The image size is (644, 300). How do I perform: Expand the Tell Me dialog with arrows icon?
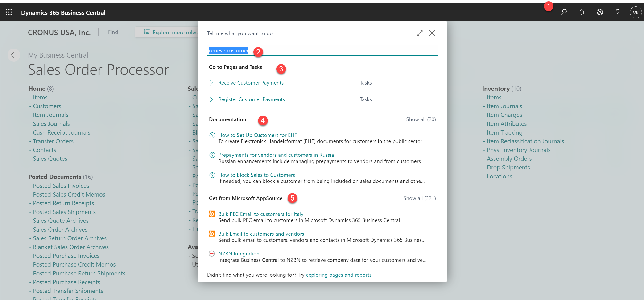420,33
